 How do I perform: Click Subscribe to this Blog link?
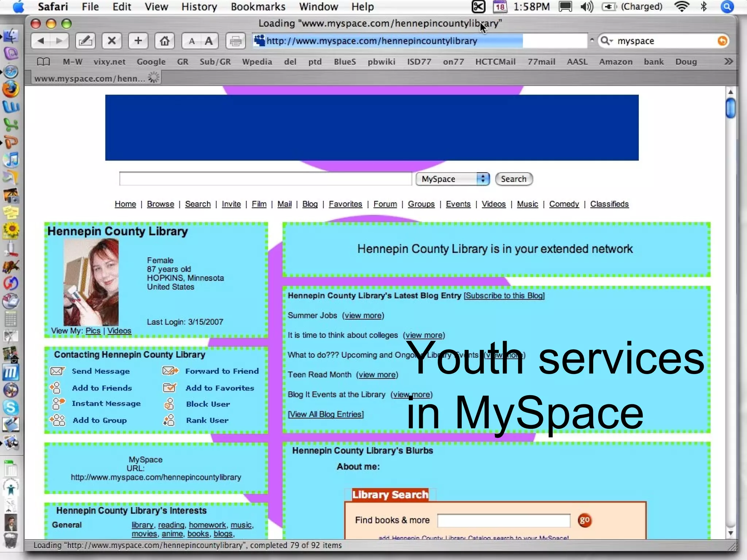pyautogui.click(x=504, y=296)
